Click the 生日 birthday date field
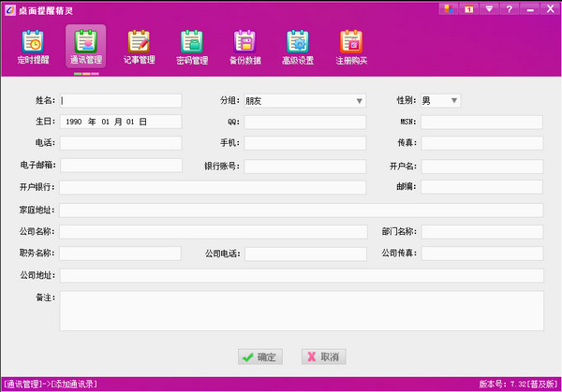This screenshot has height=392, width=562. 120,122
